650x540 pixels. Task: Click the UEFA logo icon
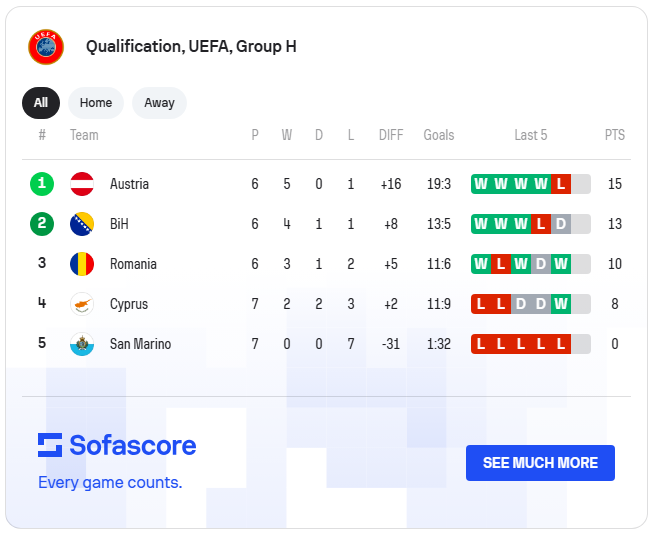pyautogui.click(x=46, y=46)
